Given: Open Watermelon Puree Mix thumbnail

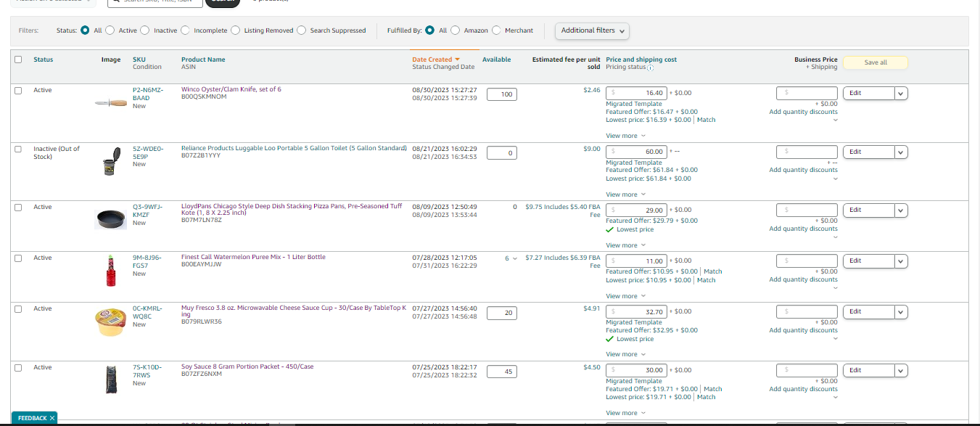Looking at the screenshot, I should [111, 269].
